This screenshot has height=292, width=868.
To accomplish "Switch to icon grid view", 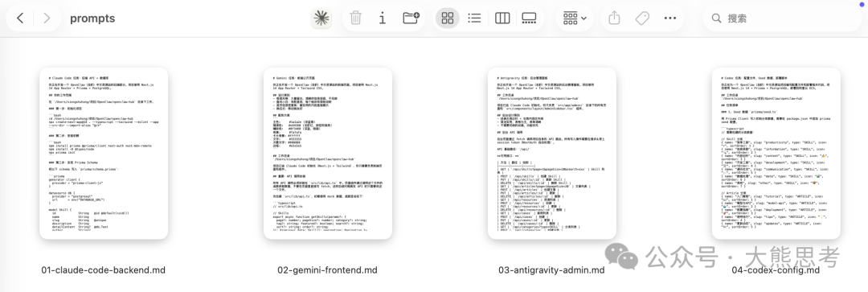I will pos(448,19).
